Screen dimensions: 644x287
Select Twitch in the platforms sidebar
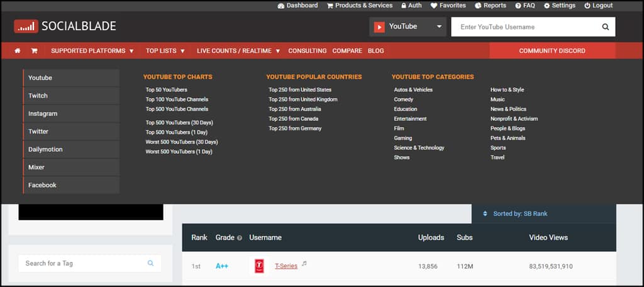(38, 96)
